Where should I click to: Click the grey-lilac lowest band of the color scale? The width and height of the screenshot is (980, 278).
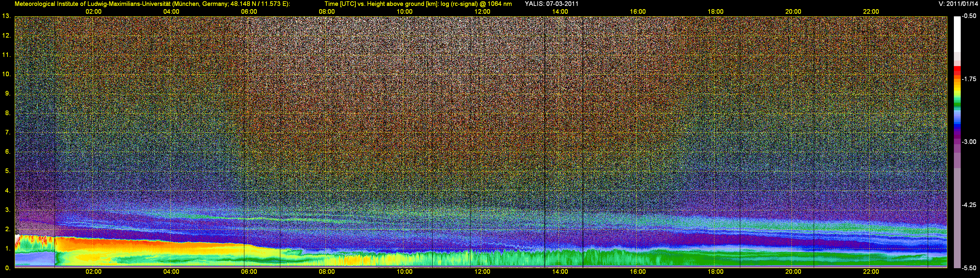(957, 218)
